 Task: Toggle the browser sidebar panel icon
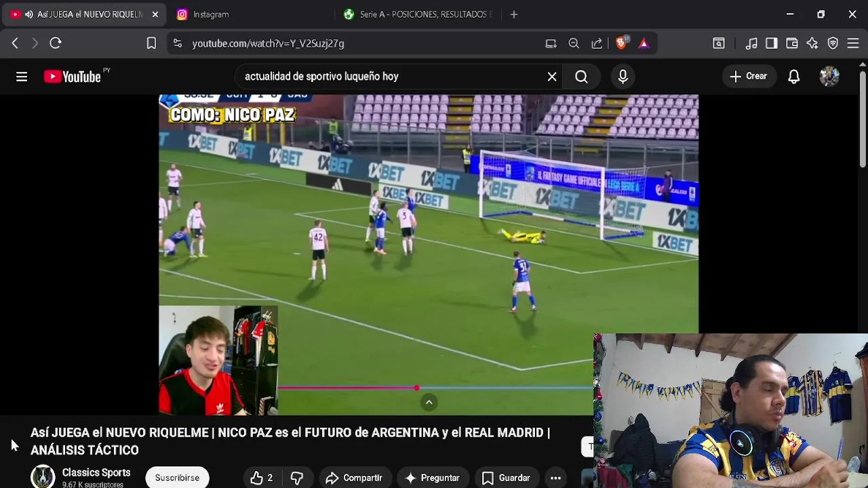(x=772, y=43)
